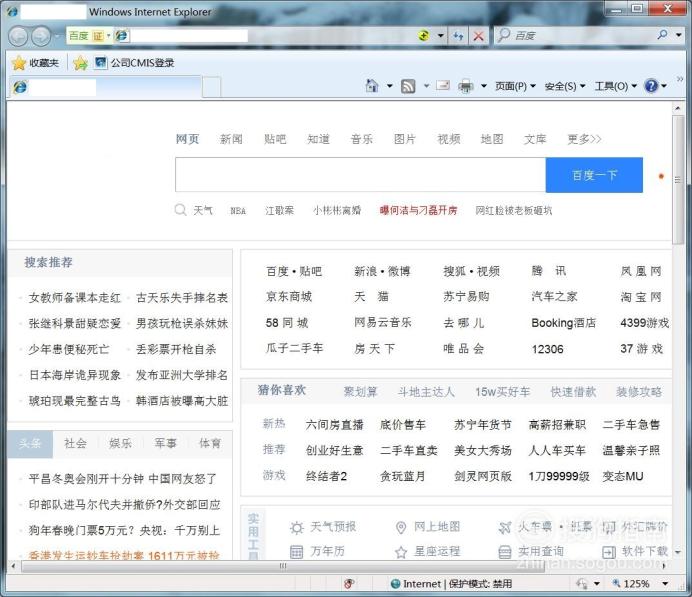
Task: Click the 哪何洁与刁磊开房 red hot search link
Action: pos(418,210)
